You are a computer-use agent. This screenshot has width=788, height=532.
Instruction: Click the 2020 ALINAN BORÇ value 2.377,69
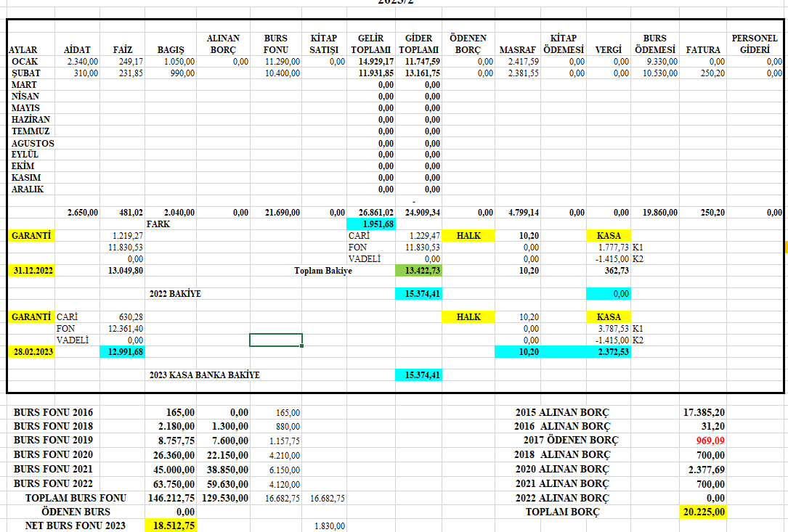(707, 470)
